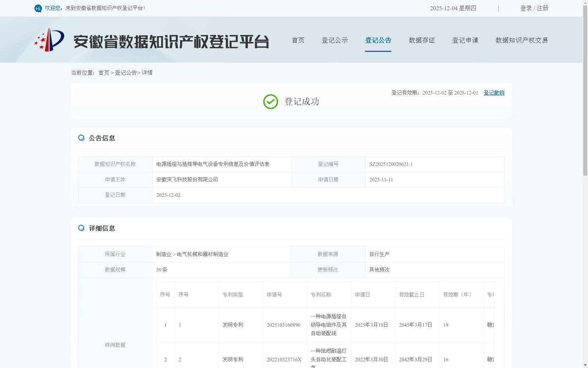Open the 登记公示 navigation item
The height and width of the screenshot is (368, 588).
pyautogui.click(x=335, y=40)
